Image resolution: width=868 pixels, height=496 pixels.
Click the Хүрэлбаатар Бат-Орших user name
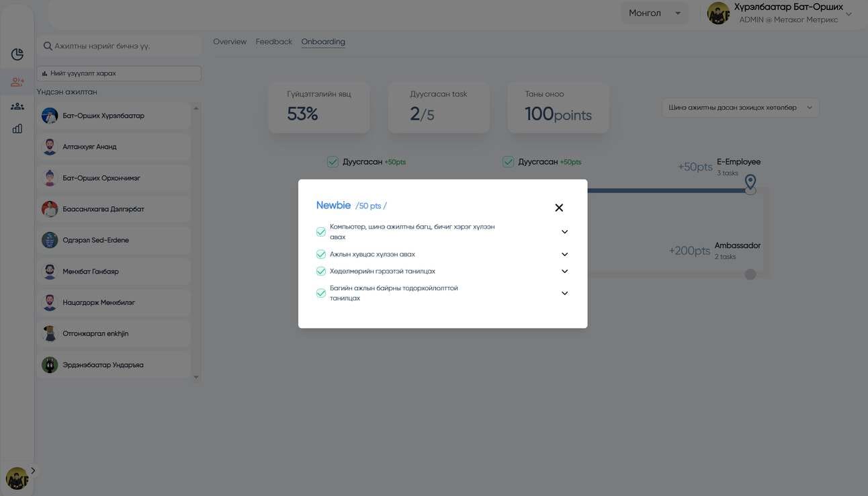pos(789,7)
